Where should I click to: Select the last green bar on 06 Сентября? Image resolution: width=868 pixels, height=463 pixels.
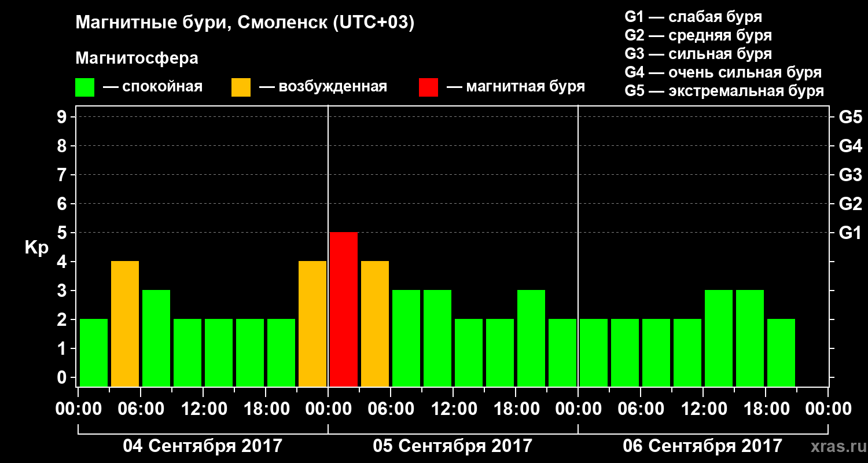(781, 352)
